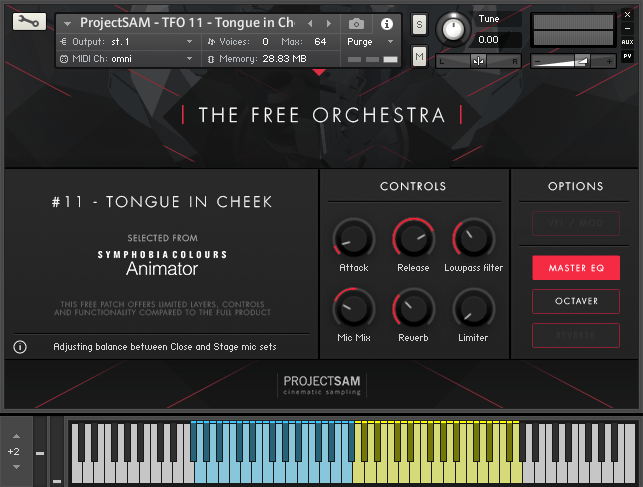This screenshot has width=643, height=487.
Task: Click the Voices count value 0
Action: tap(265, 42)
